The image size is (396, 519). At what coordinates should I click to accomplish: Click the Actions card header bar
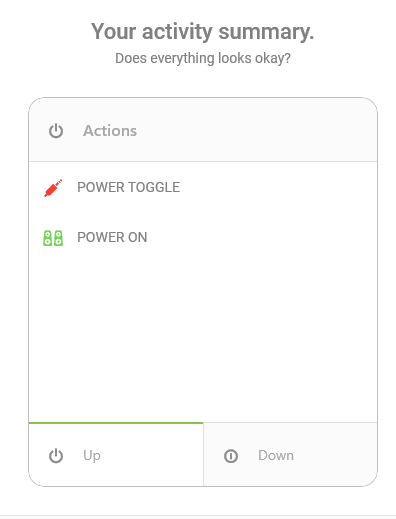tap(203, 130)
